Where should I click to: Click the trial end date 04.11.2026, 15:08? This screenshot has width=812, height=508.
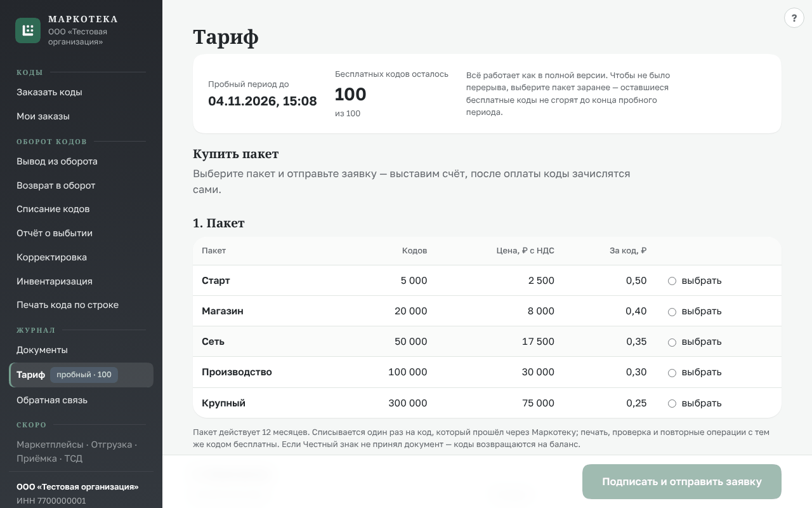263,101
